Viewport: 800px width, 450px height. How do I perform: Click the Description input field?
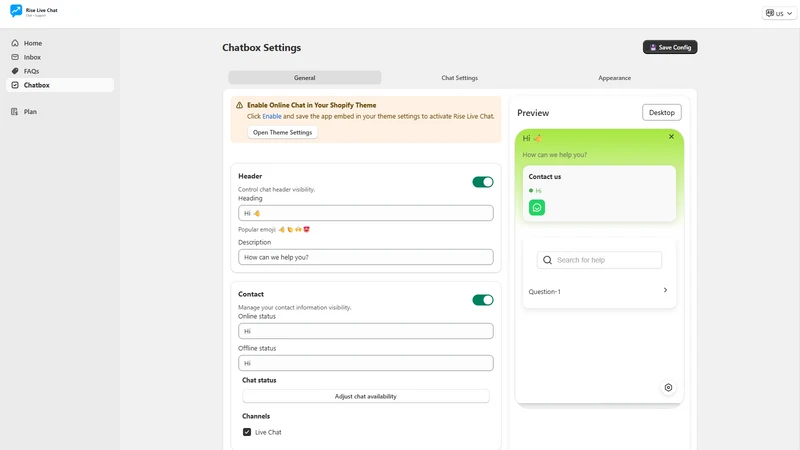(x=366, y=257)
